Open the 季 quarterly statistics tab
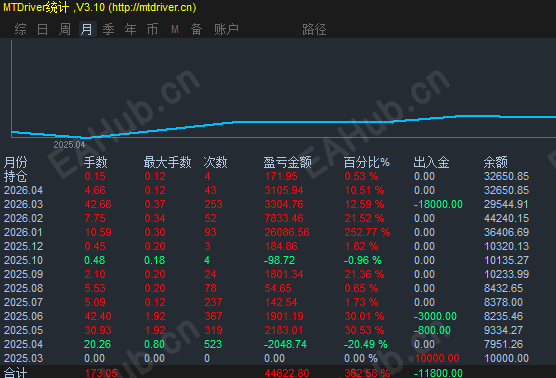Viewport: 556px width, 378px height. click(109, 29)
